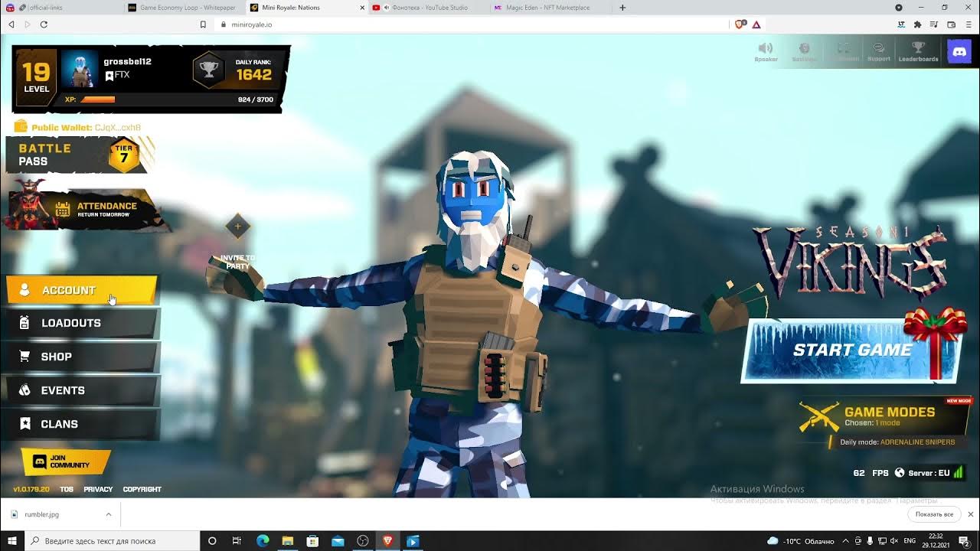Image resolution: width=980 pixels, height=551 pixels.
Task: Switch to Magic Eden NFT Marketplace tab
Action: (550, 8)
